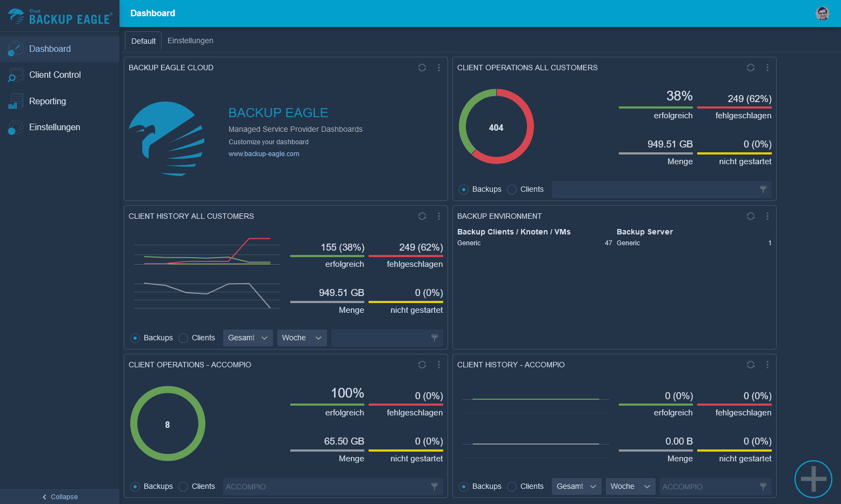Refresh the Backup Eagle Cloud widget
Viewport: 841px width, 504px height.
[x=422, y=68]
